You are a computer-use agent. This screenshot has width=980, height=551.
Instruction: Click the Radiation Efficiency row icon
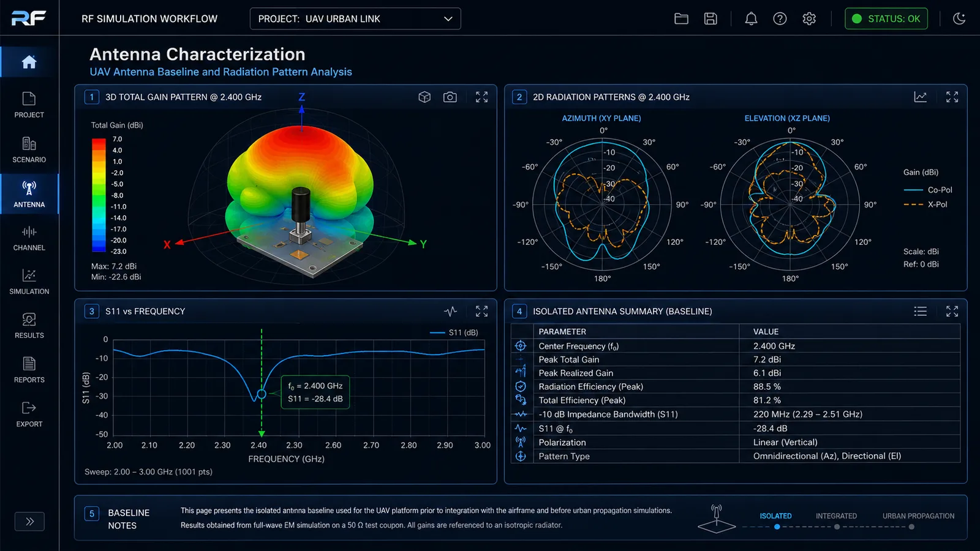(x=521, y=386)
